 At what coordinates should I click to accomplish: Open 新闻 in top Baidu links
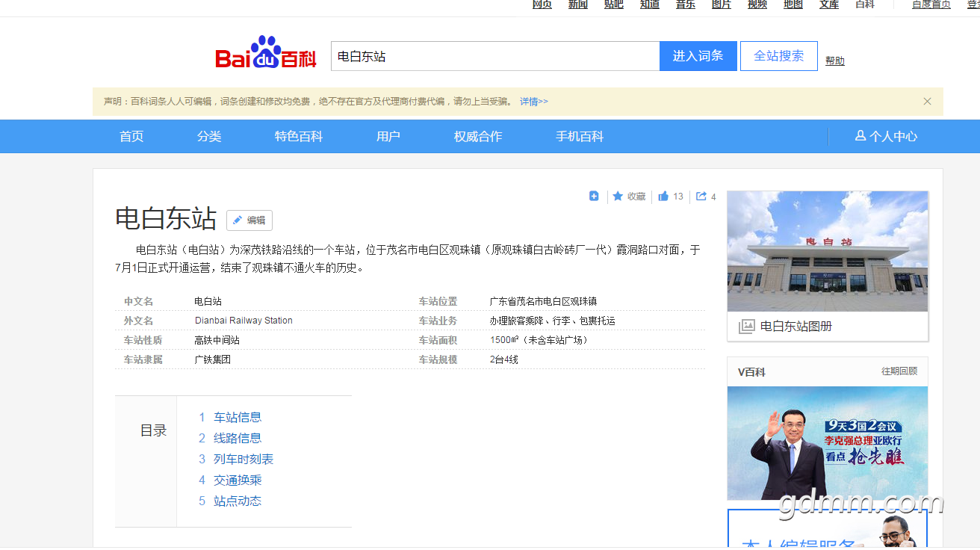[578, 4]
